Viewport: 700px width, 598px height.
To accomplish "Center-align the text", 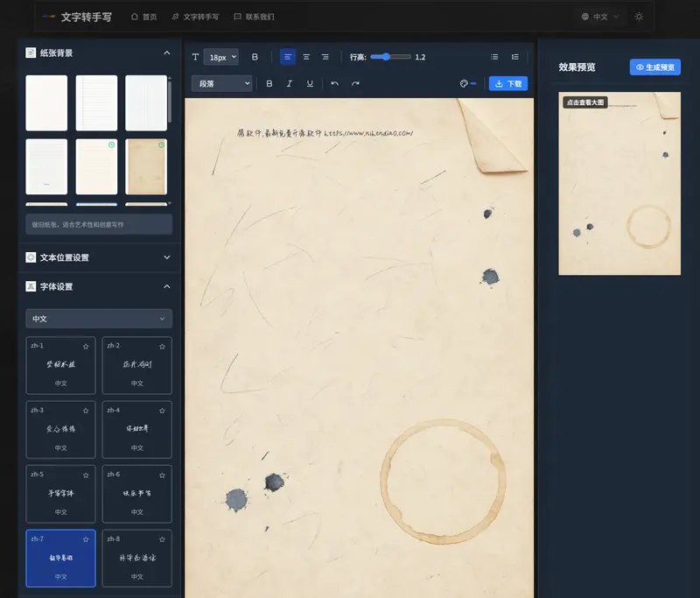I will coord(306,57).
